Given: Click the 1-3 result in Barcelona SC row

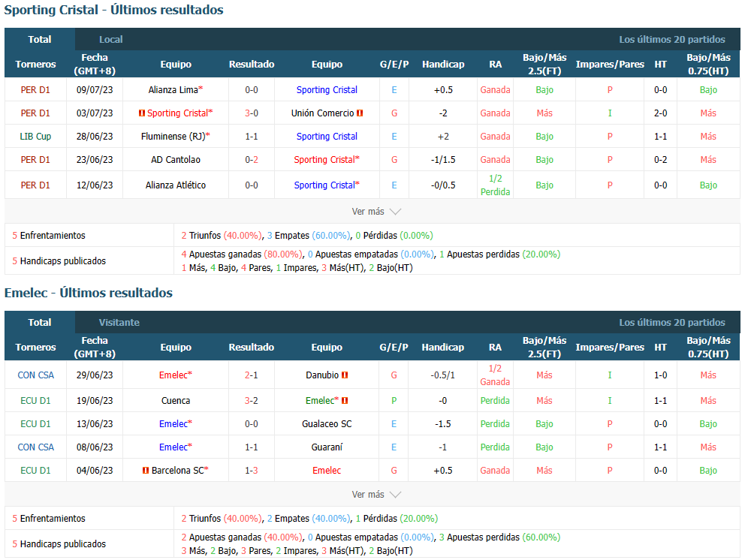Looking at the screenshot, I should tap(252, 470).
